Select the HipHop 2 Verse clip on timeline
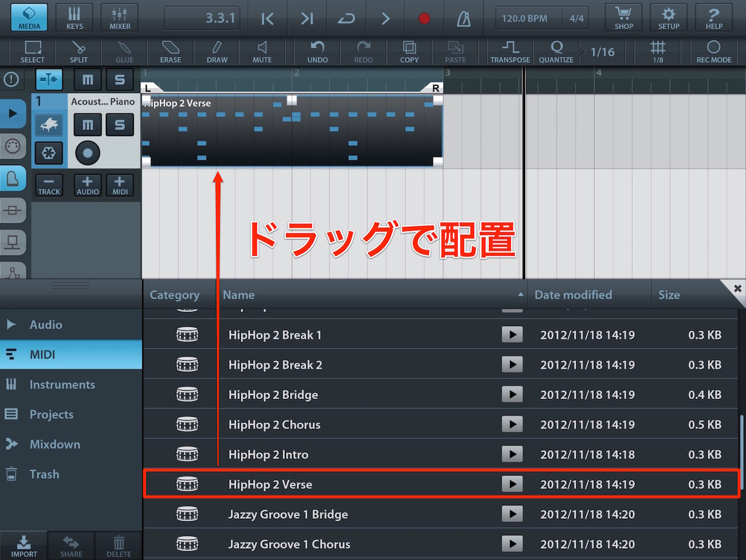 tap(292, 130)
